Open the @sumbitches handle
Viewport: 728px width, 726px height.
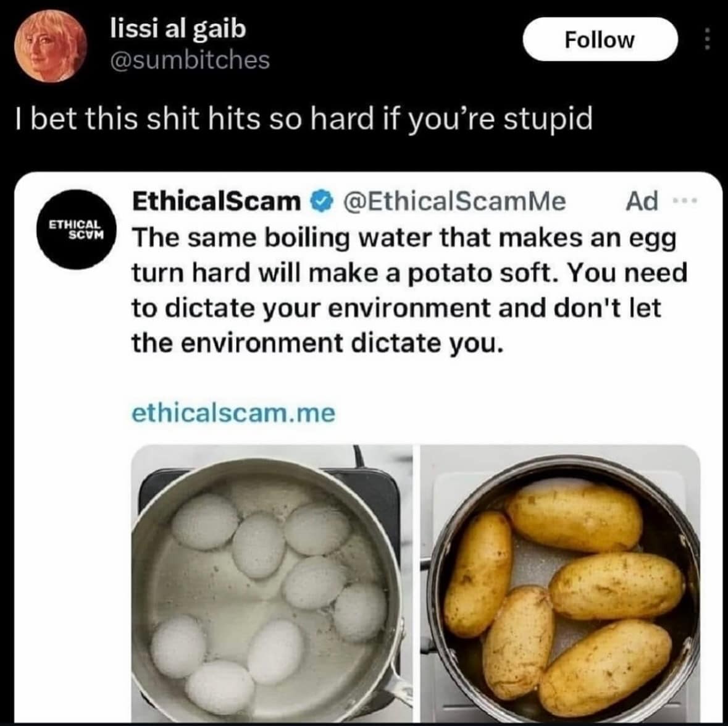point(190,60)
